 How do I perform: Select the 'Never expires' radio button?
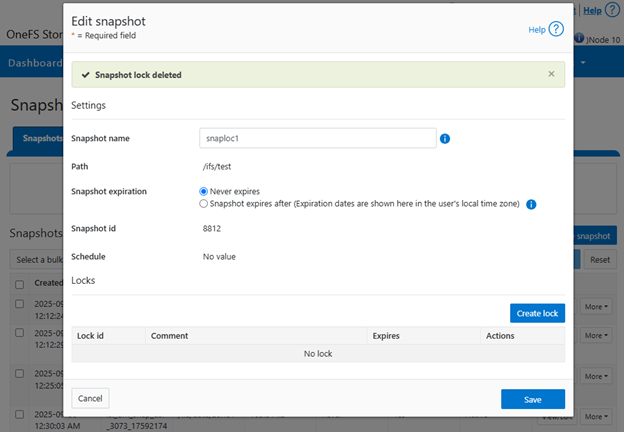click(205, 191)
